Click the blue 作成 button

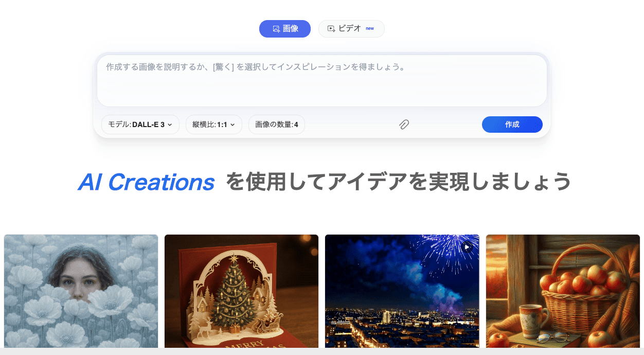pos(512,125)
